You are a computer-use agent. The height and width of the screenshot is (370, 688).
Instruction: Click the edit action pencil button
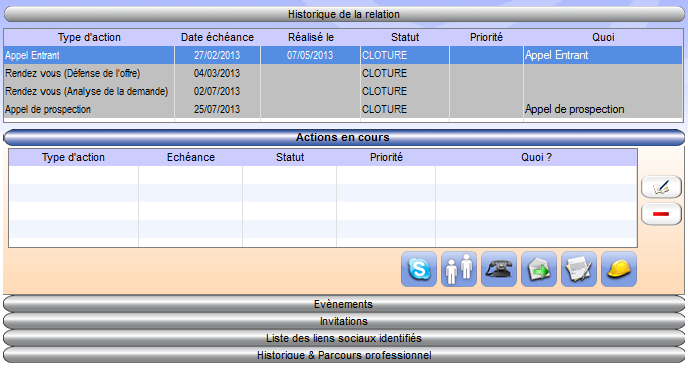(661, 187)
